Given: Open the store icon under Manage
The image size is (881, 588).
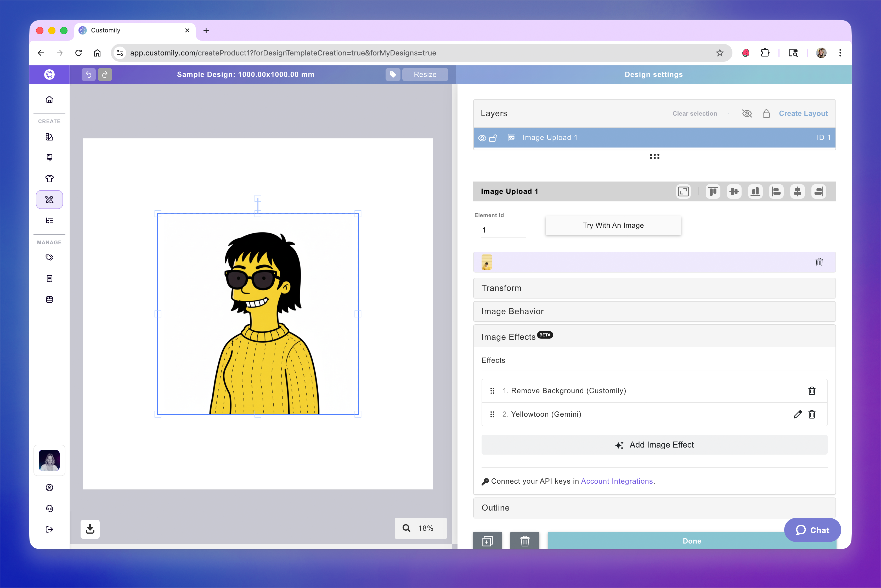Looking at the screenshot, I should pyautogui.click(x=49, y=299).
